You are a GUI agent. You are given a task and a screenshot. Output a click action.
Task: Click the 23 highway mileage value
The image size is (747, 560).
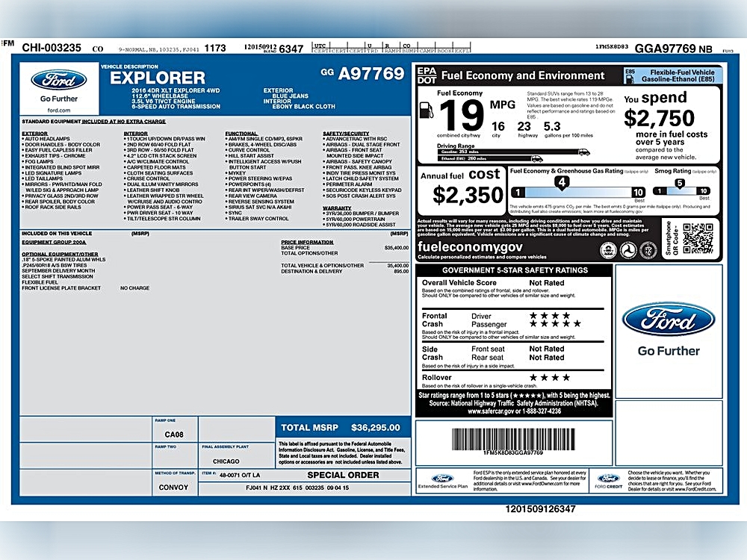tap(524, 126)
